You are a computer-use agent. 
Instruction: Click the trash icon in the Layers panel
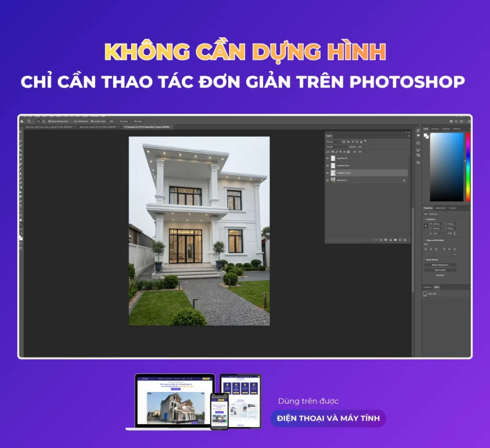tap(405, 240)
